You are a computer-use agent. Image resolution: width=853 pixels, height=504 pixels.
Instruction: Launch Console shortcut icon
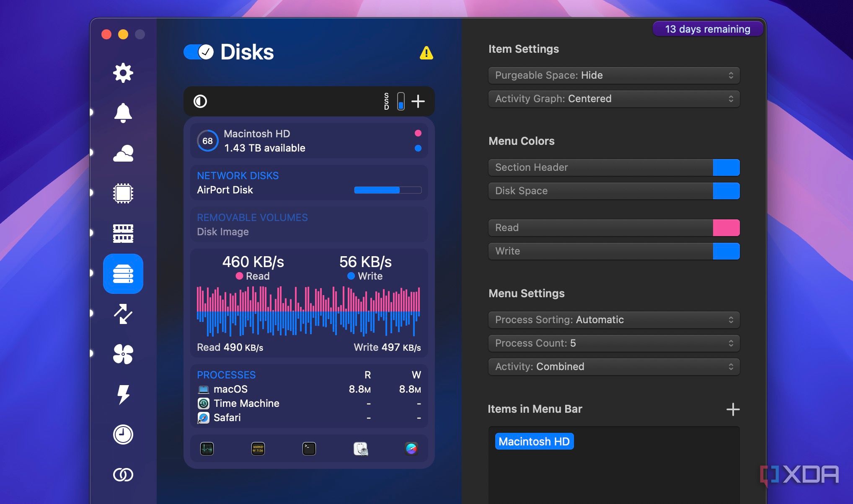[258, 449]
